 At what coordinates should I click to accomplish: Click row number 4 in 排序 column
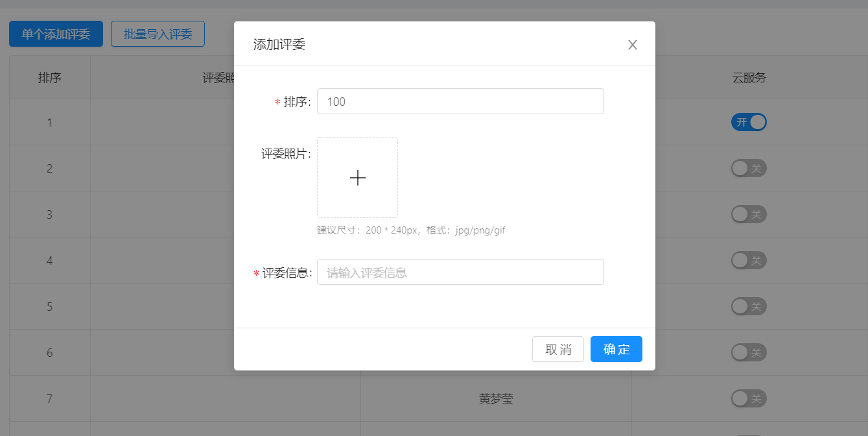(50, 261)
